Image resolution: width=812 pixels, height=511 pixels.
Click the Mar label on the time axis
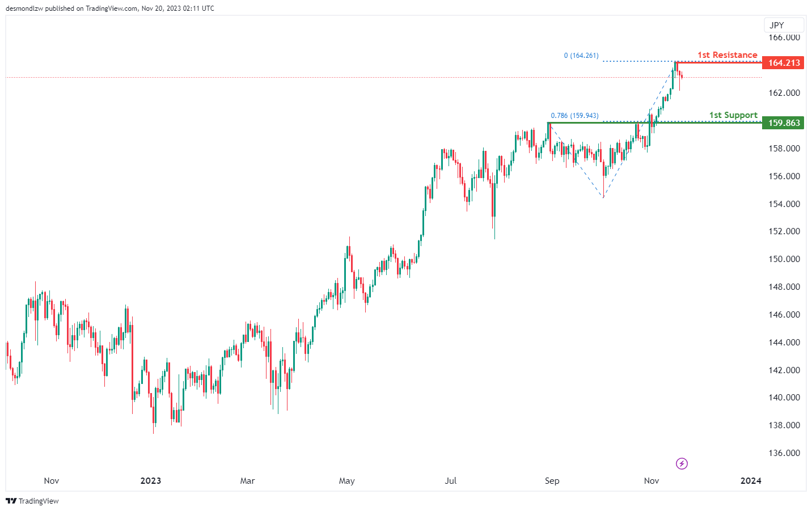pyautogui.click(x=247, y=481)
